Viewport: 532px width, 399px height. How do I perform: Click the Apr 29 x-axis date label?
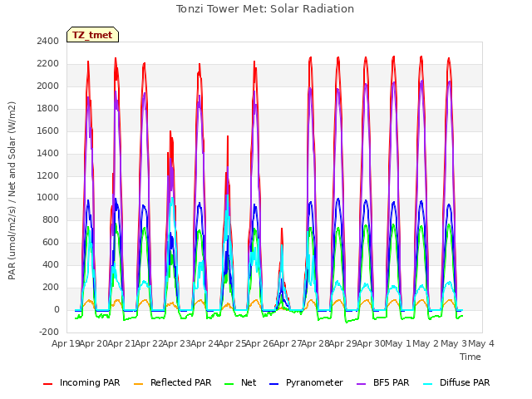coord(342,343)
